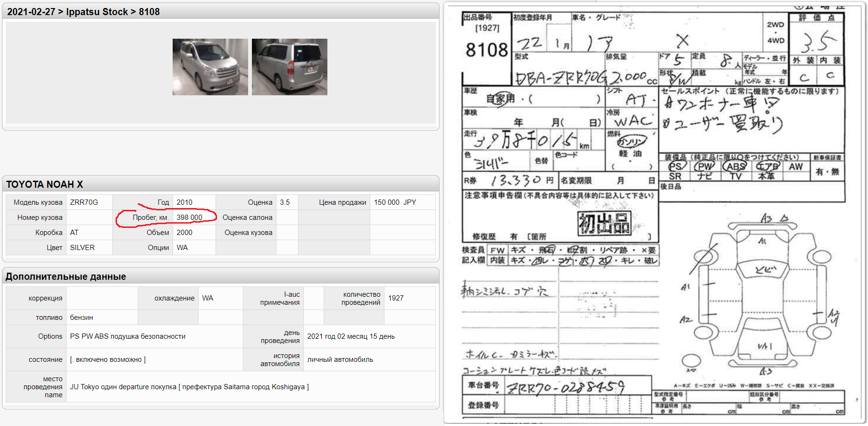Click the breadcrumb '2021-02-27 > Ippatsu Stock > 8108'

point(83,12)
